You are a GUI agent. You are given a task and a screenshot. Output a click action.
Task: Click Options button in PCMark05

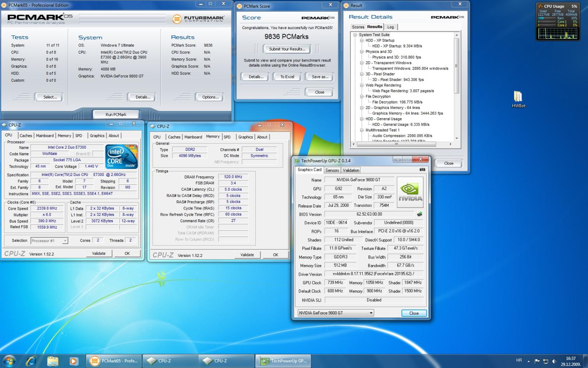click(211, 97)
